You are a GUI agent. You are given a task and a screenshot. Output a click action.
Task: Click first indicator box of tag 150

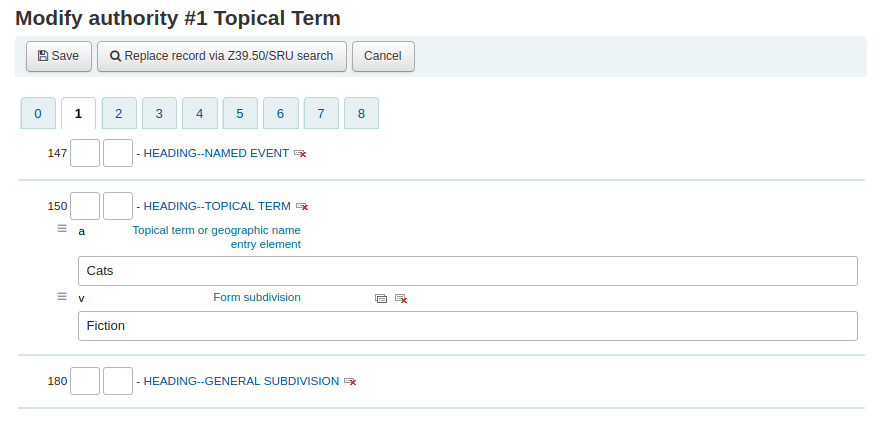(85, 206)
